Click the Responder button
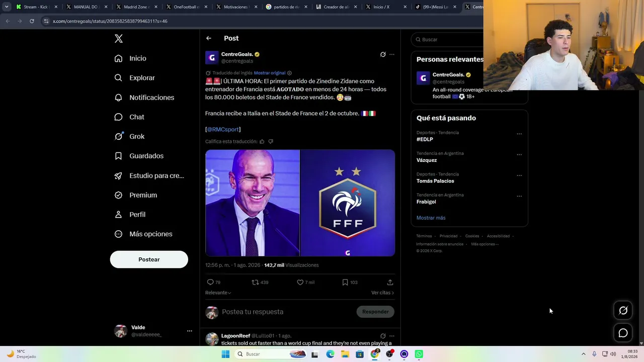The width and height of the screenshot is (644, 362). pyautogui.click(x=375, y=312)
